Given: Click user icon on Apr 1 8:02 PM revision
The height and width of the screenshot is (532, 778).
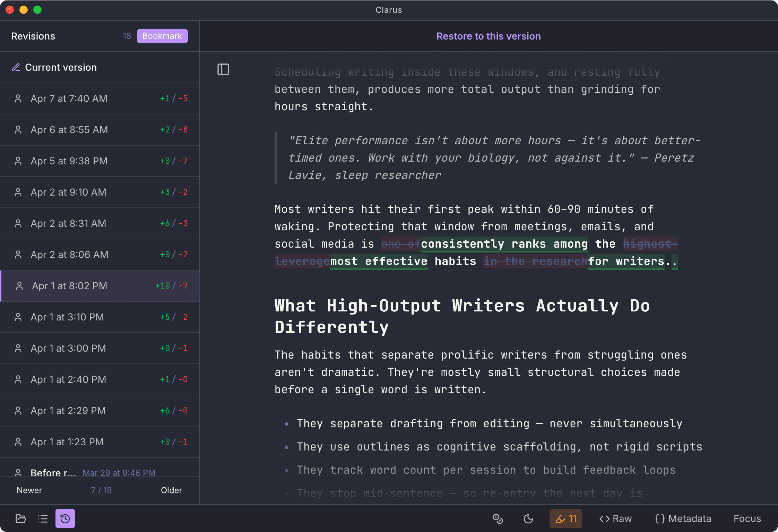Looking at the screenshot, I should (19, 286).
